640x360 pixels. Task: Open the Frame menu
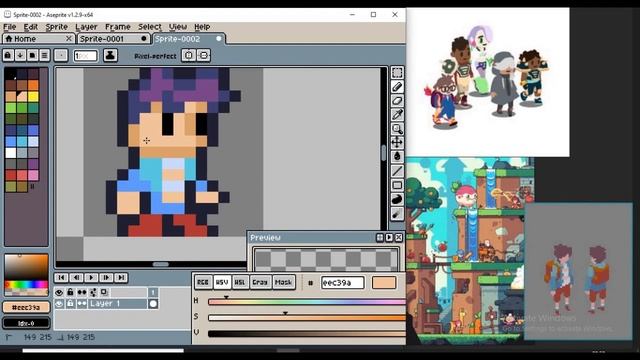[118, 27]
